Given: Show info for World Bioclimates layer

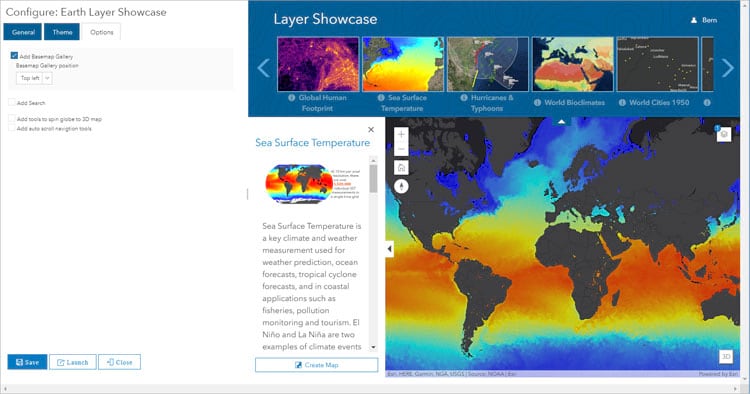Looking at the screenshot, I should click(537, 102).
